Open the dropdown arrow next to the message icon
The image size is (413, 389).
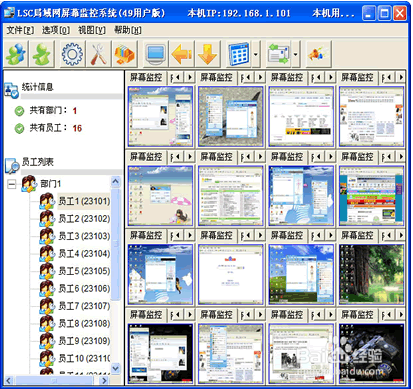click(x=295, y=54)
